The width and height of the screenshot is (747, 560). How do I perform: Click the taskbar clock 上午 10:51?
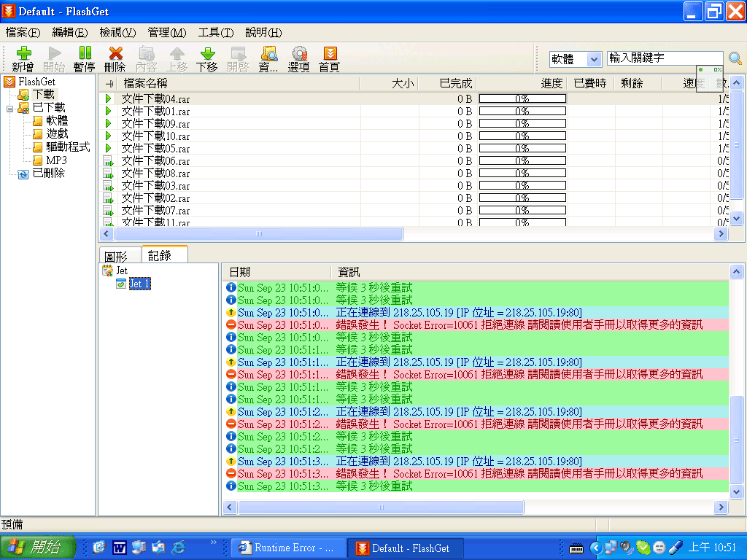[712, 547]
